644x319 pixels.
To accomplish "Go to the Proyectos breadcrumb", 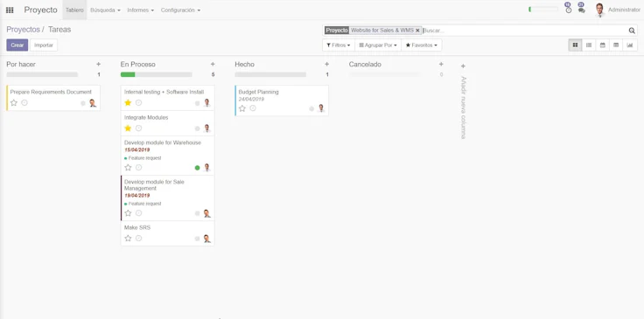I will pos(23,30).
